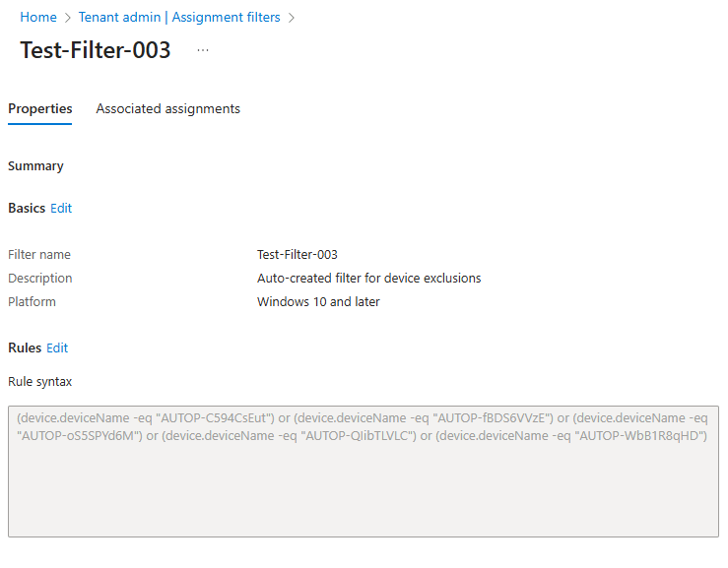Viewport: 728px width, 568px height.
Task: Click the chevron after Assignment filters breadcrumb
Action: (292, 18)
